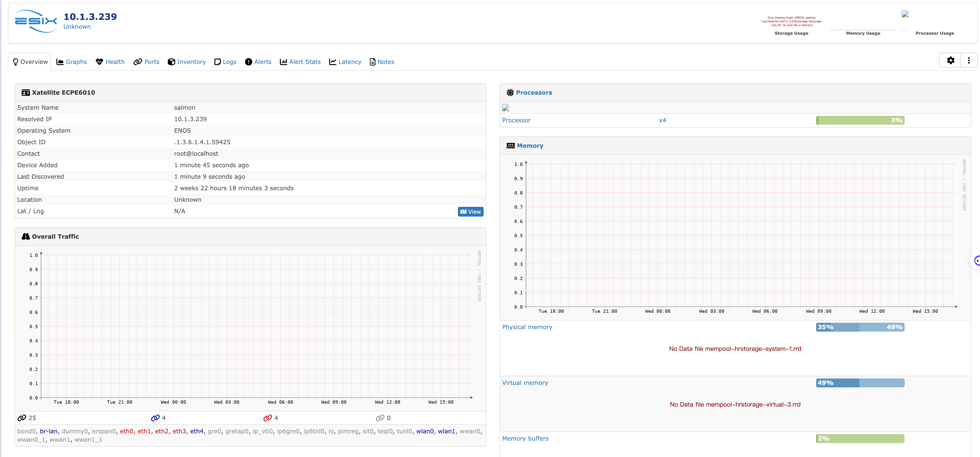This screenshot has height=457, width=980.
Task: Open the eth0 port link
Action: (x=127, y=432)
